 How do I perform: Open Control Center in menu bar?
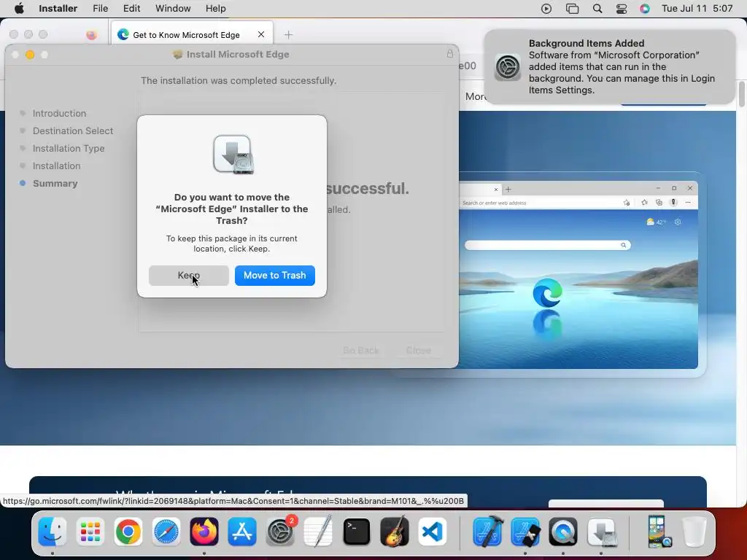click(x=622, y=9)
